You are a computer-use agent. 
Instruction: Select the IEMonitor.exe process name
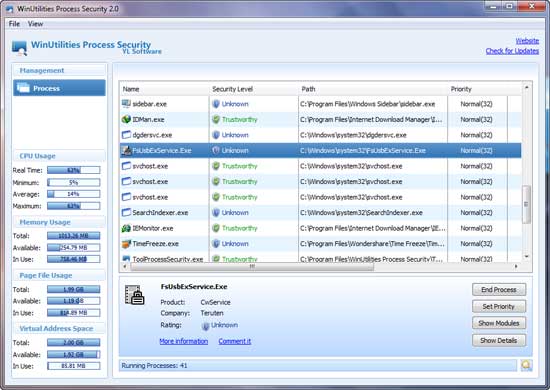[x=153, y=228]
